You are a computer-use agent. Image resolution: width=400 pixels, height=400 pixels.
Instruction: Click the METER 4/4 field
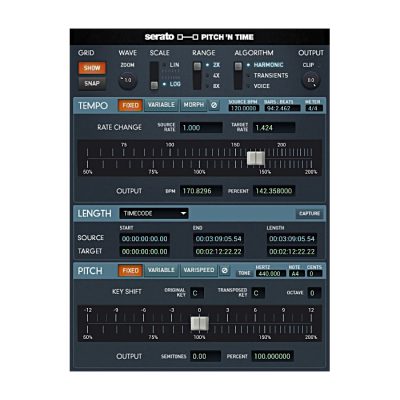(313, 108)
